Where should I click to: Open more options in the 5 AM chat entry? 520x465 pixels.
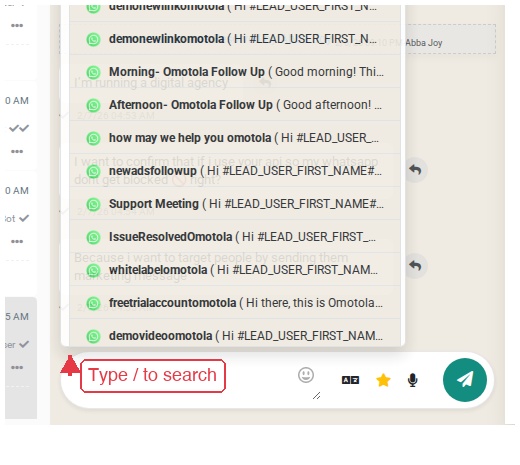click(x=17, y=367)
